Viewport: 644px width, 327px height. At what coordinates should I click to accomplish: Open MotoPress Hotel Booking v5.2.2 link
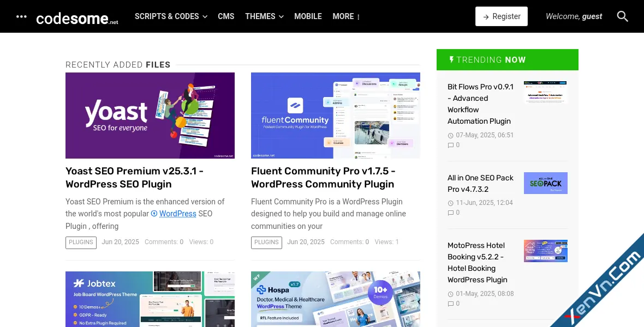(x=477, y=263)
